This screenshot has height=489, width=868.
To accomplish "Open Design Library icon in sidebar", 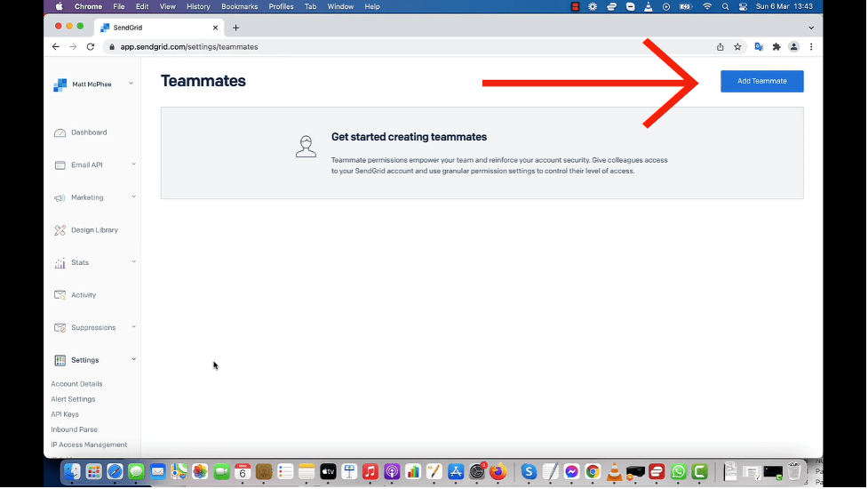I will pos(60,230).
